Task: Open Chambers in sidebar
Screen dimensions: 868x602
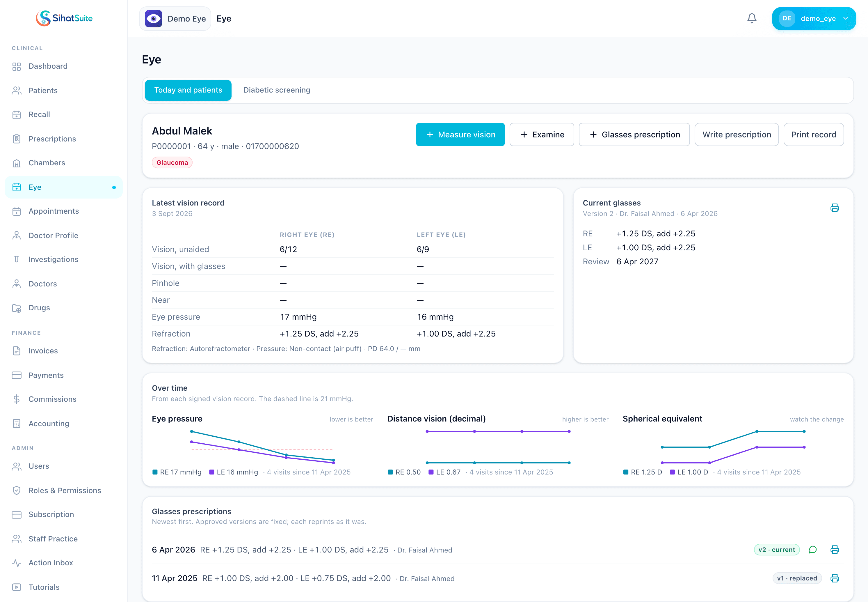Action: click(64, 163)
